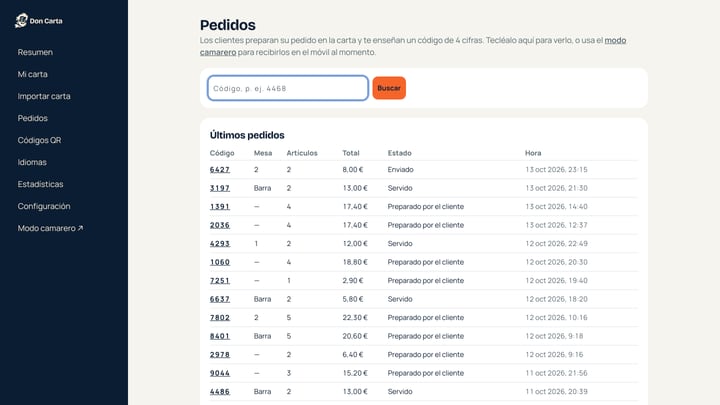This screenshot has height=405, width=720.
Task: Click the Artículos column header
Action: [302, 153]
